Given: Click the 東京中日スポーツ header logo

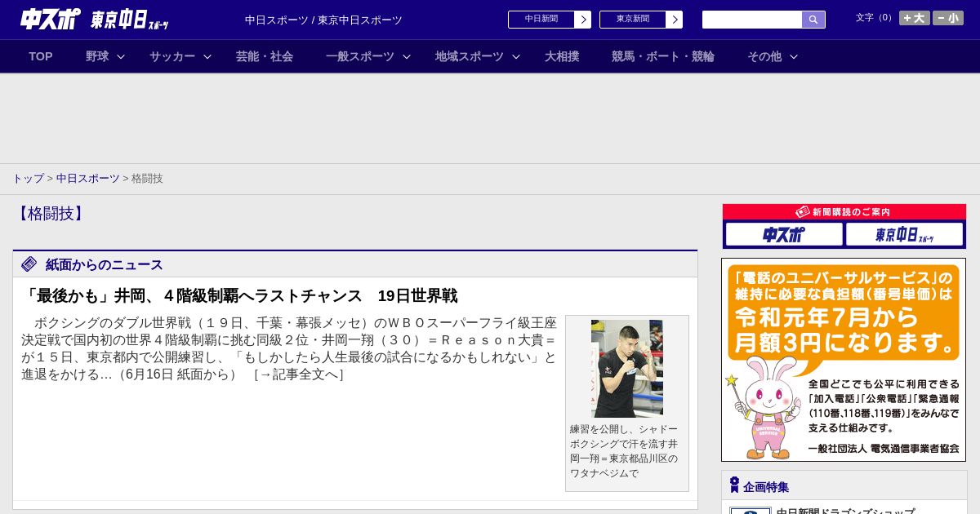Looking at the screenshot, I should (130, 20).
